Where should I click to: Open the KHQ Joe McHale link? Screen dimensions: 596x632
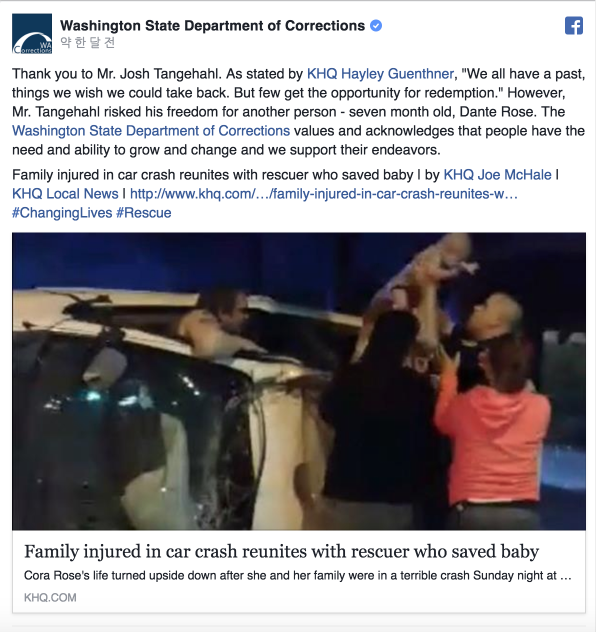click(x=497, y=175)
